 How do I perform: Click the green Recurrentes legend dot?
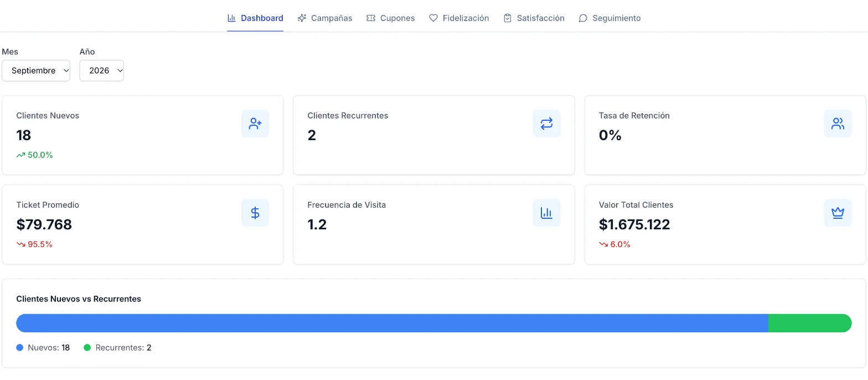pyautogui.click(x=87, y=348)
